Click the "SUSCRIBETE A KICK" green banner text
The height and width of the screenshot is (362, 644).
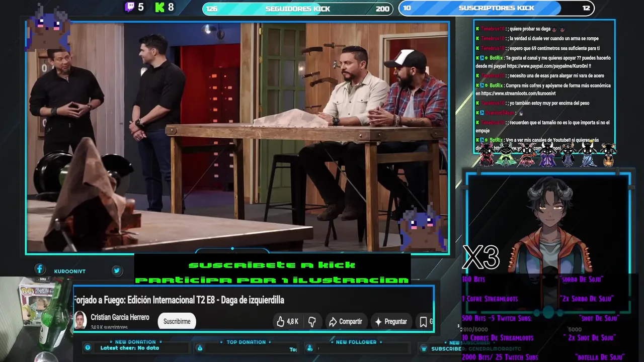pyautogui.click(x=272, y=265)
